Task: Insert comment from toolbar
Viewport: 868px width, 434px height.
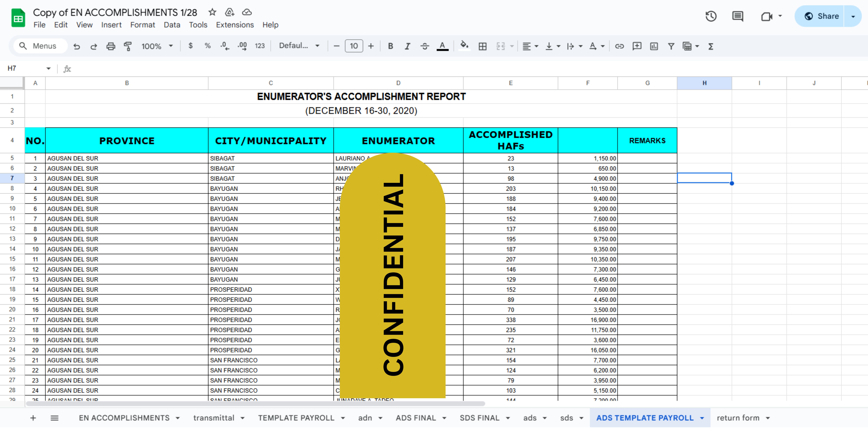Action: 637,46
